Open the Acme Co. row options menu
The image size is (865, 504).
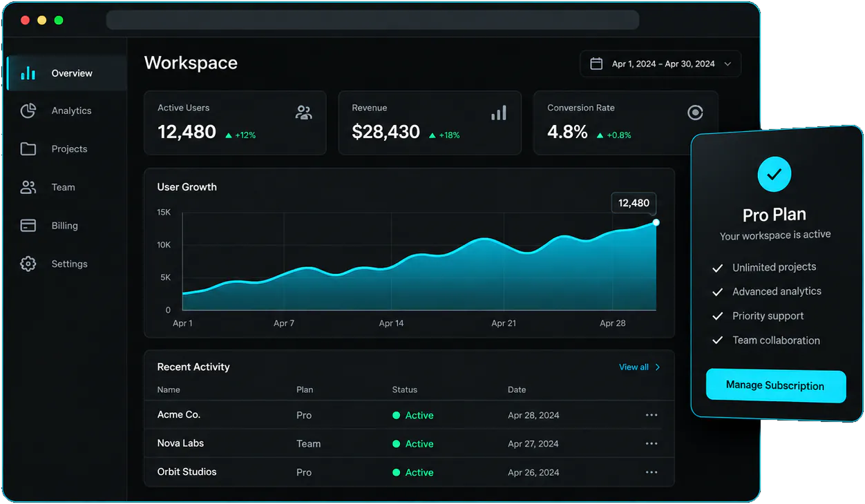(x=652, y=415)
